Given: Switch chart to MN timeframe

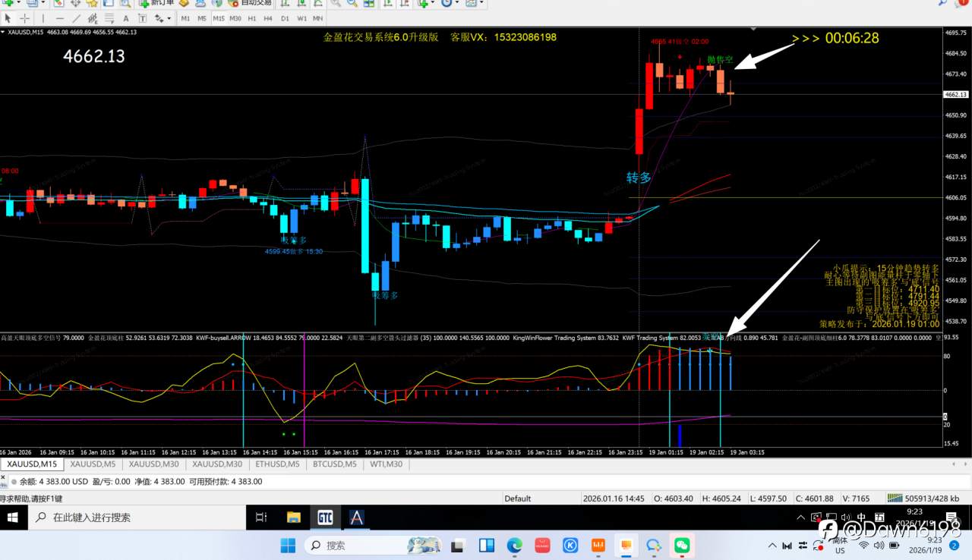Looking at the screenshot, I should (x=317, y=18).
